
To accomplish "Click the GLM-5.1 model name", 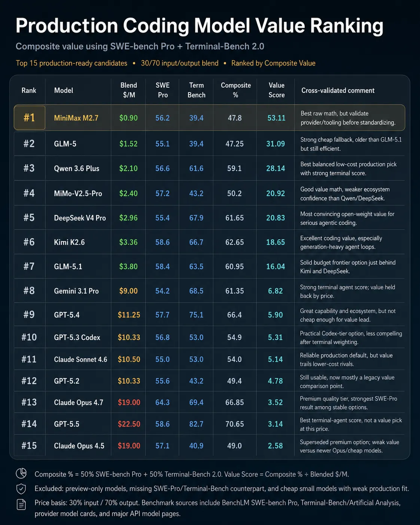I will [68, 267].
